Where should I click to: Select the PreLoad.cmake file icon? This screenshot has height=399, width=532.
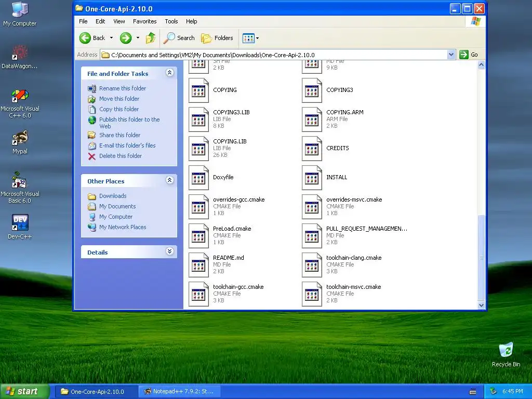pos(198,236)
